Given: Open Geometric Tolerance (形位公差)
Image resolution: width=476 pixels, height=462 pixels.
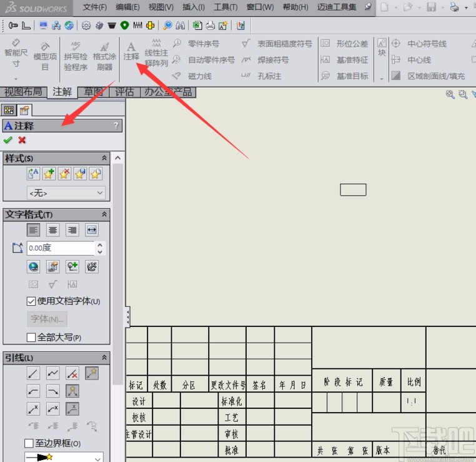Looking at the screenshot, I should click(x=344, y=44).
